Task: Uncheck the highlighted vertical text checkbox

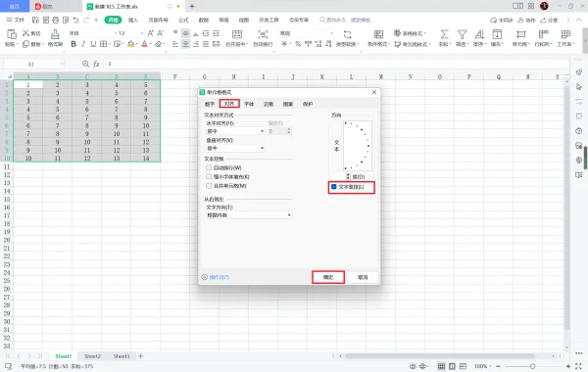Action: (334, 187)
